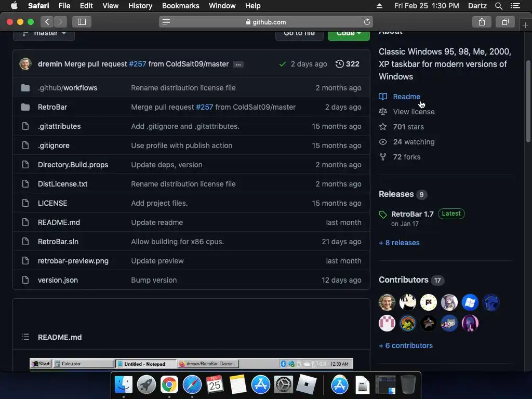532x399 pixels.
Task: Click the Safari compass icon in Dock
Action: 192,385
